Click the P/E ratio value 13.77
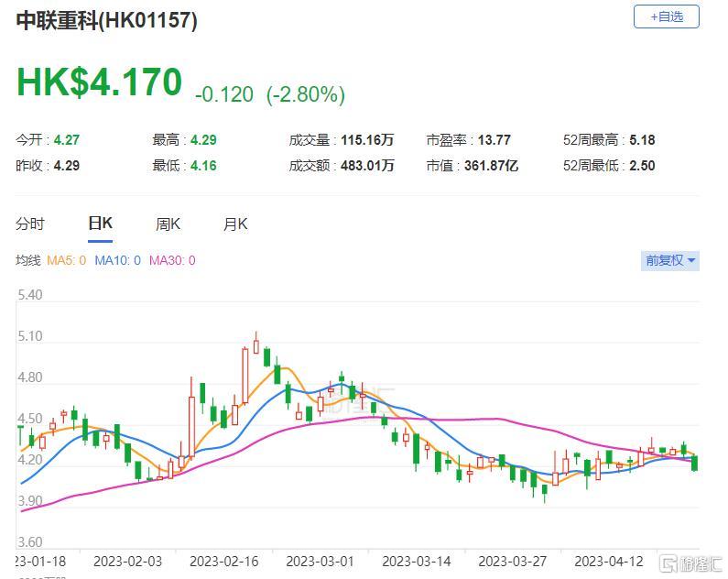 pos(494,140)
